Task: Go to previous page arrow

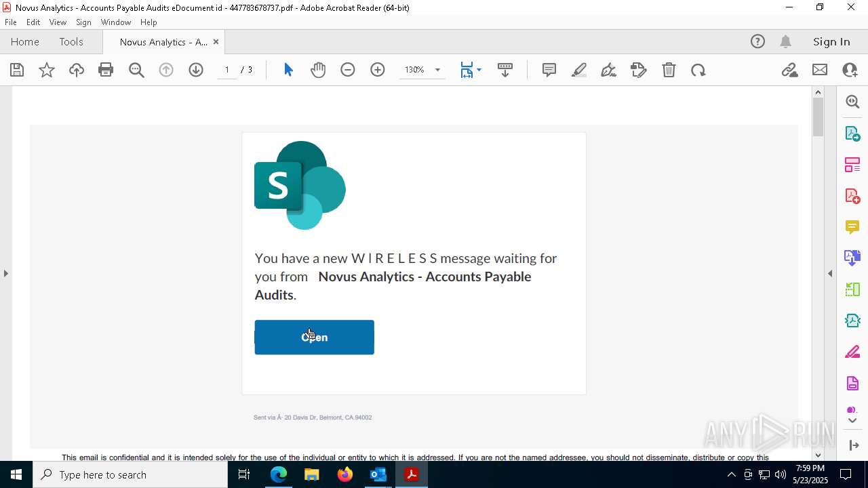Action: (166, 70)
